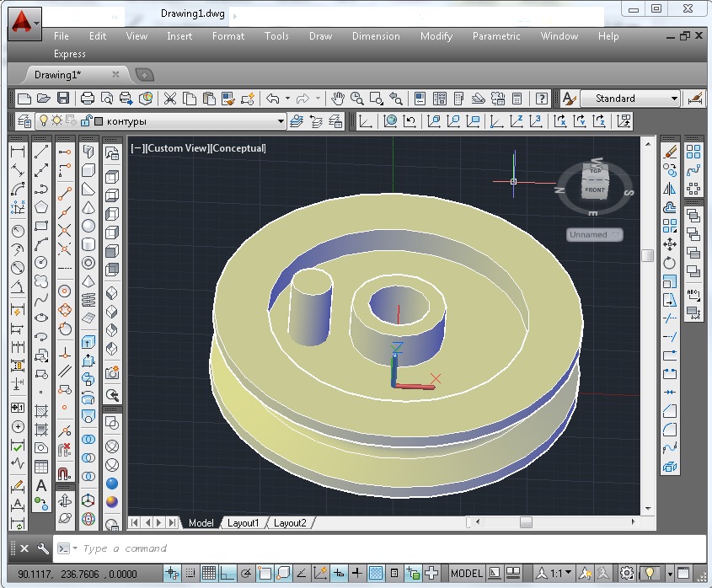The width and height of the screenshot is (712, 588).
Task: Click the horizontal scrollbar thumb
Action: coord(526,522)
